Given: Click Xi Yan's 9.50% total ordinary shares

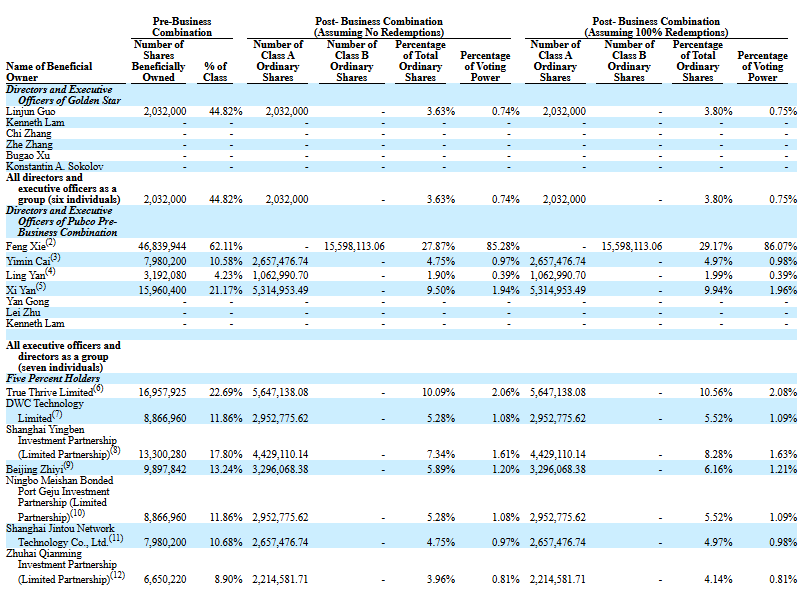Looking at the screenshot, I should tap(441, 290).
